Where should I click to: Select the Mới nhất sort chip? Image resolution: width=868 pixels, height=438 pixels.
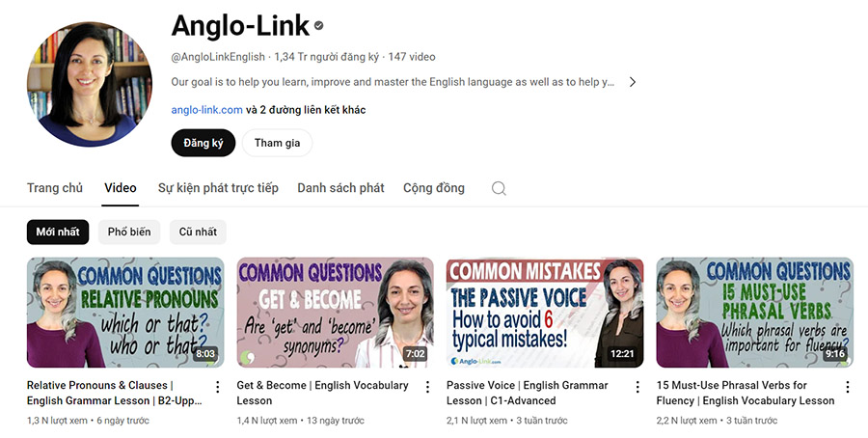tap(58, 232)
